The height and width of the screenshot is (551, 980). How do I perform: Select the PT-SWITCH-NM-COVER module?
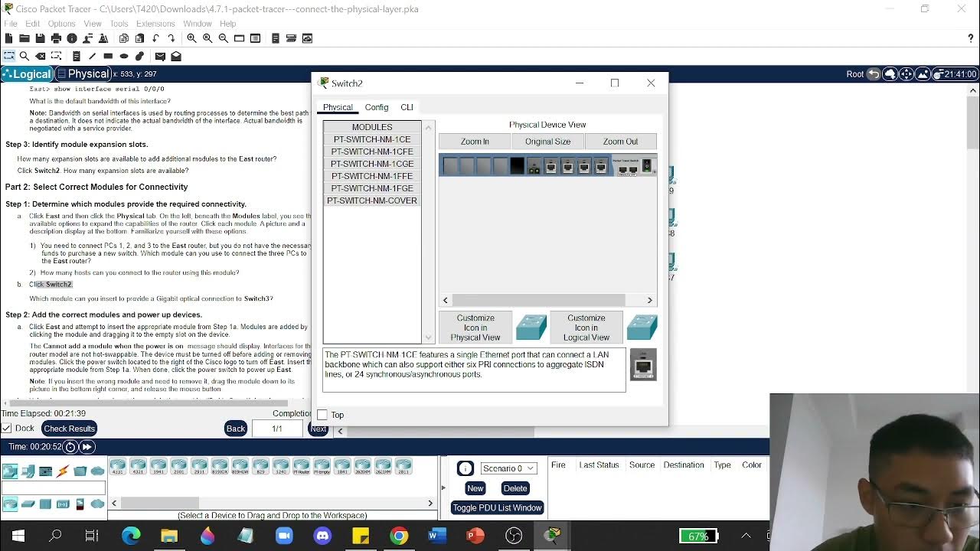[372, 201]
